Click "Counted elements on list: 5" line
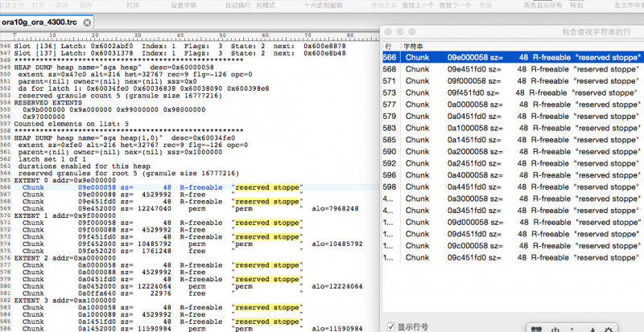Image resolution: width=644 pixels, height=332 pixels. (71, 124)
